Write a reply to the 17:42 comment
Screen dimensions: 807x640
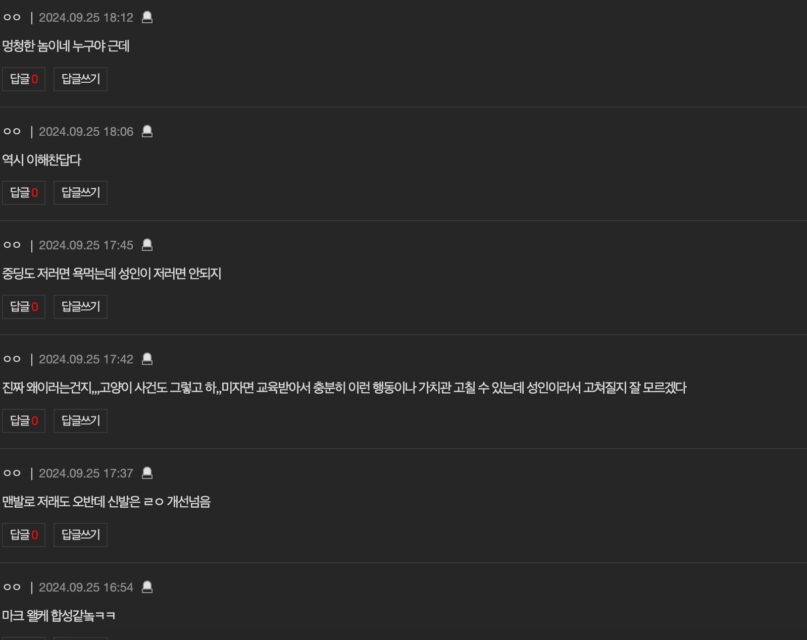click(81, 421)
